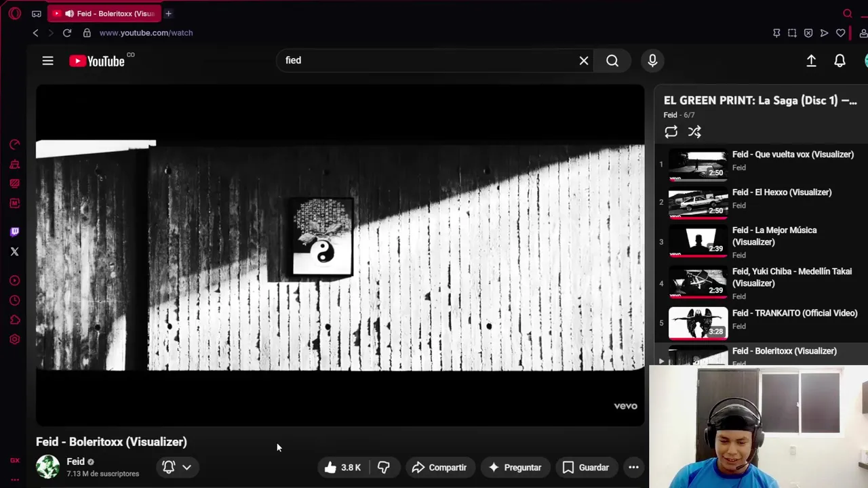The image size is (868, 488).
Task: Select Feid - Boleritoxx in playlist
Action: (761, 354)
